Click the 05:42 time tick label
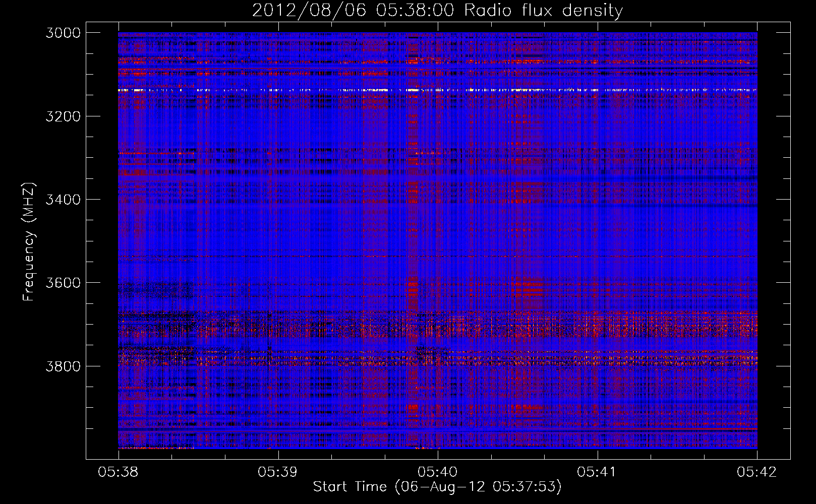 click(757, 472)
